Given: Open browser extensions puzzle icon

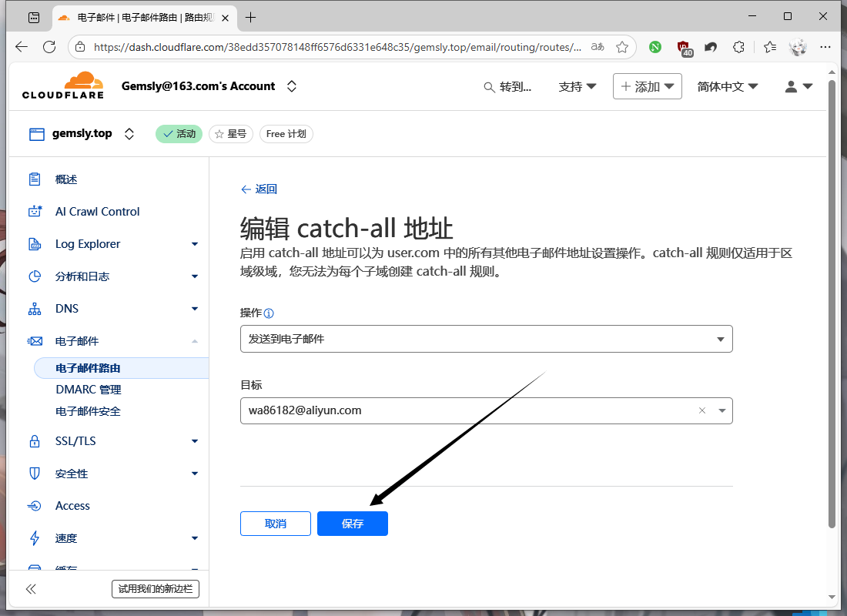Looking at the screenshot, I should pyautogui.click(x=738, y=47).
